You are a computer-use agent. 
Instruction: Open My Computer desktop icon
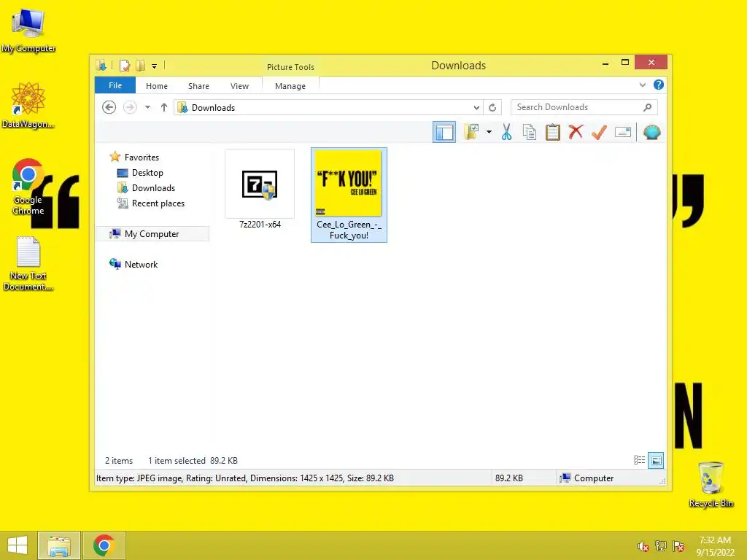(28, 30)
